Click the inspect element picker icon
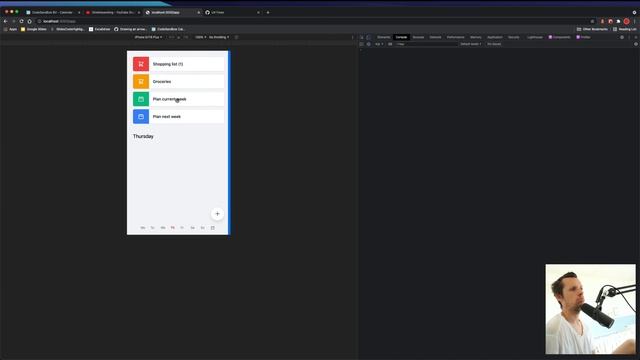 [x=362, y=37]
